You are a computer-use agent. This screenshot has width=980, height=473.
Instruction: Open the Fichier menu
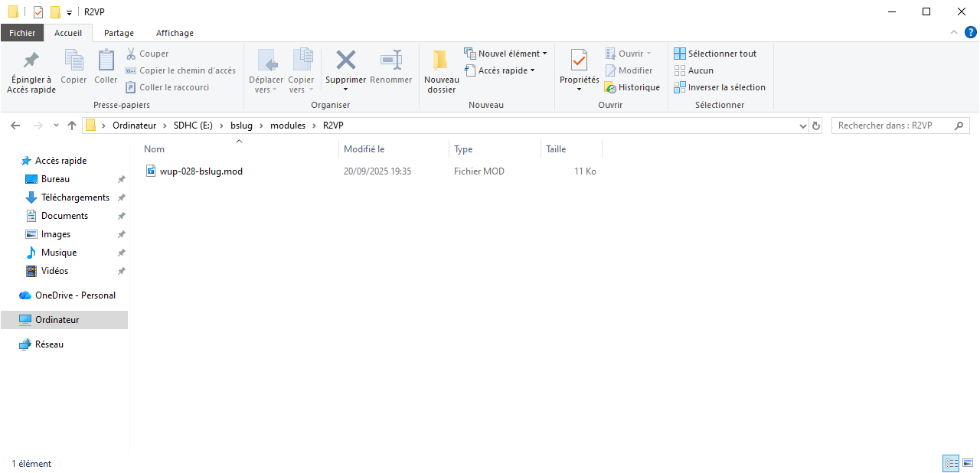pyautogui.click(x=22, y=33)
